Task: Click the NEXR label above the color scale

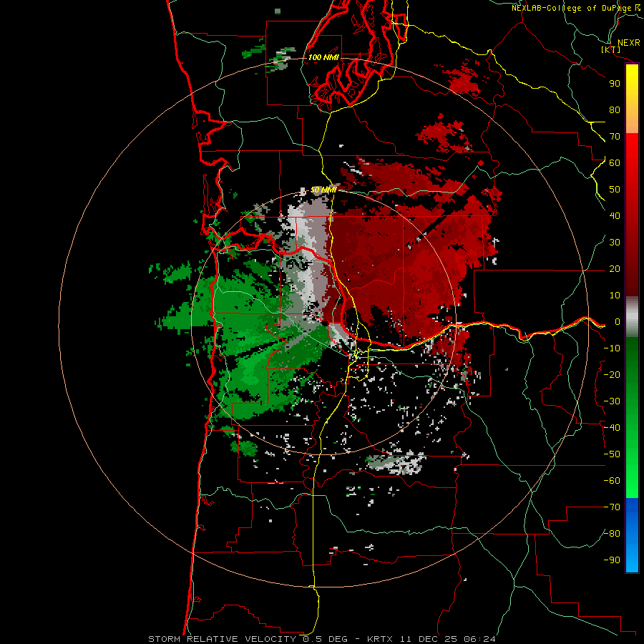Action: (628, 43)
